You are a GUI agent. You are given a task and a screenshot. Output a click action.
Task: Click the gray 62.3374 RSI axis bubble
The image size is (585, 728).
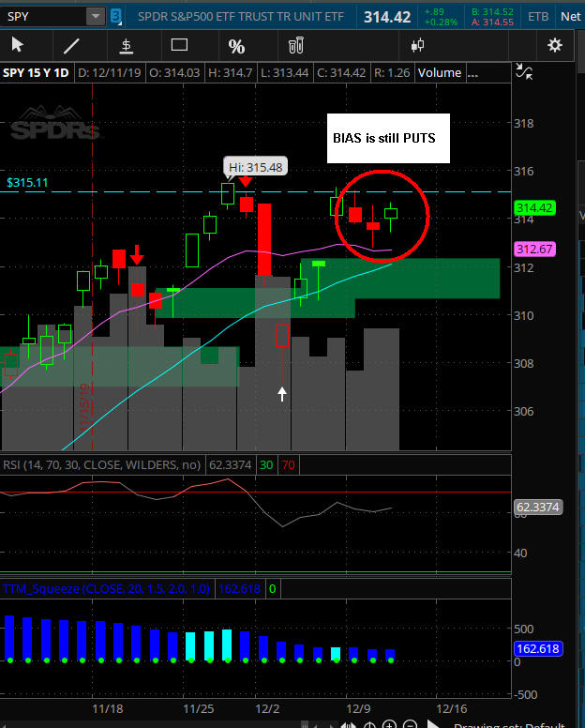(x=538, y=507)
